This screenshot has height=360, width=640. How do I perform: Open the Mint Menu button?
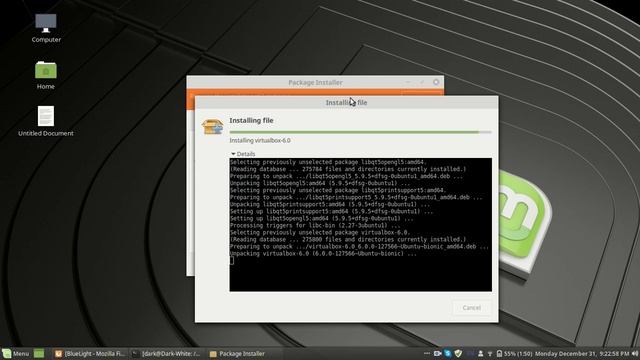tap(16, 353)
